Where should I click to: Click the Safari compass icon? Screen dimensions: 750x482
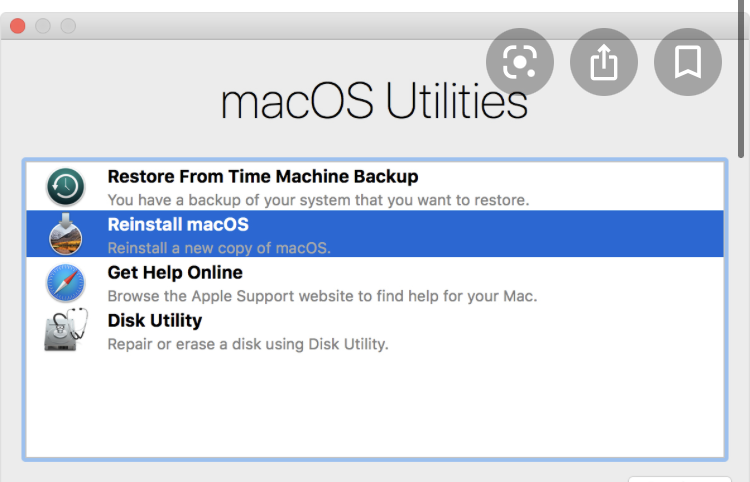pyautogui.click(x=66, y=283)
